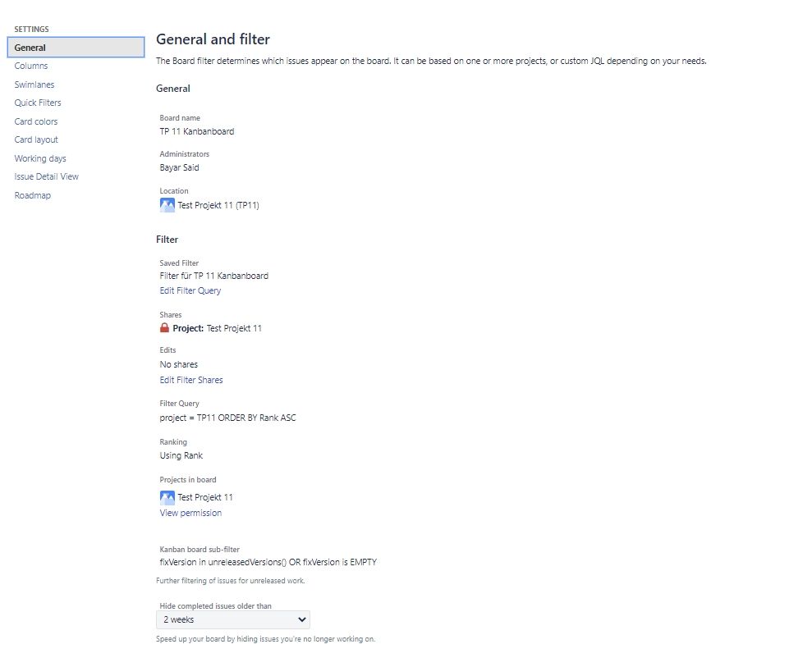This screenshot has width=812, height=667.
Task: Select the 2 weeks dropdown field
Action: [x=233, y=619]
